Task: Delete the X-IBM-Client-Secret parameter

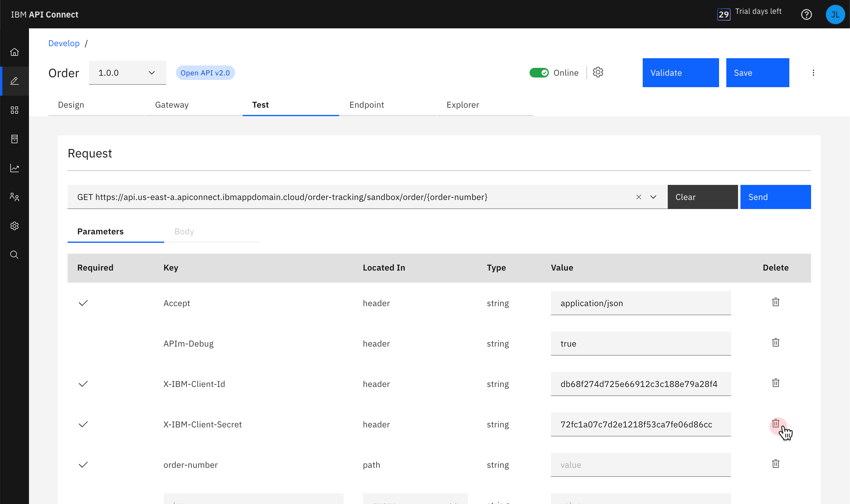Action: pos(775,423)
